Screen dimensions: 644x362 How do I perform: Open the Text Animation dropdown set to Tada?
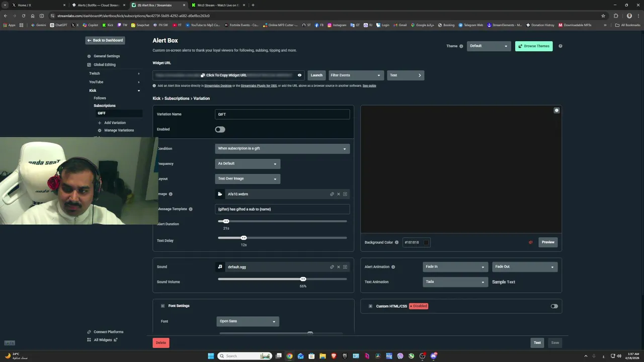[455, 282]
